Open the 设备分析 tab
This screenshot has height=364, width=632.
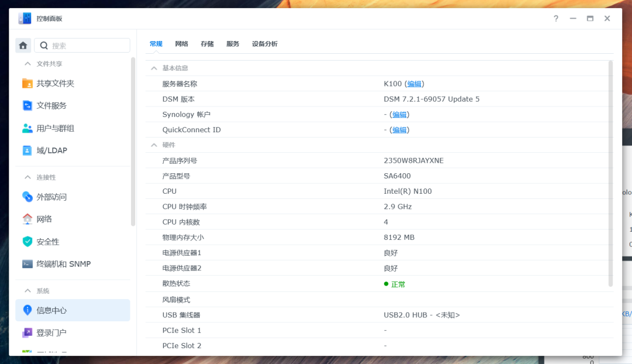265,43
